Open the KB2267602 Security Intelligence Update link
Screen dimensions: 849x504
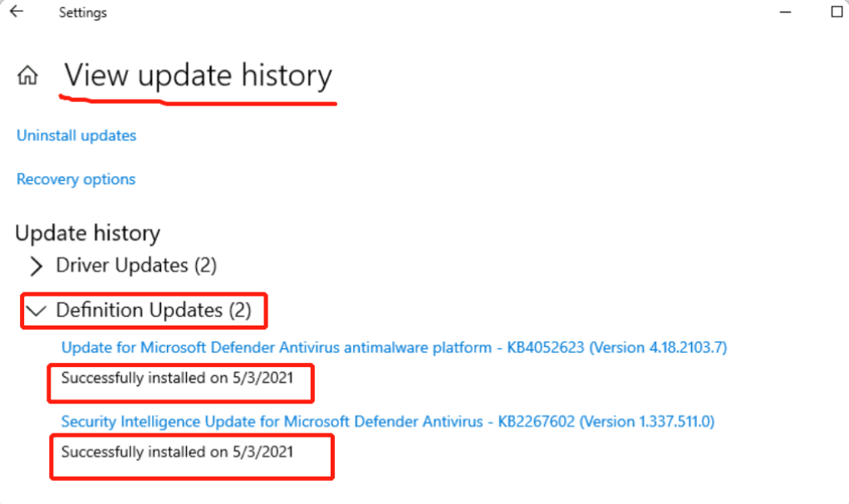[x=388, y=421]
